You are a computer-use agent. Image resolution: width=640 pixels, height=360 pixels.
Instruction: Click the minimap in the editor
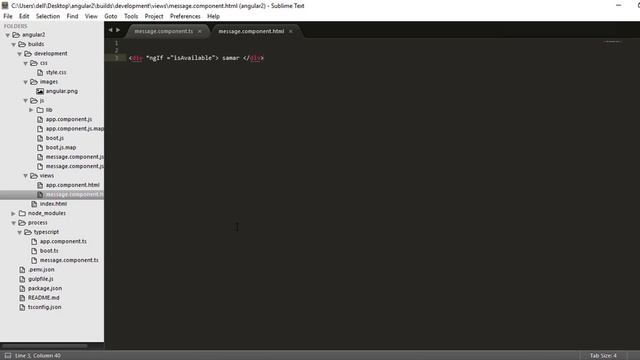pos(612,42)
